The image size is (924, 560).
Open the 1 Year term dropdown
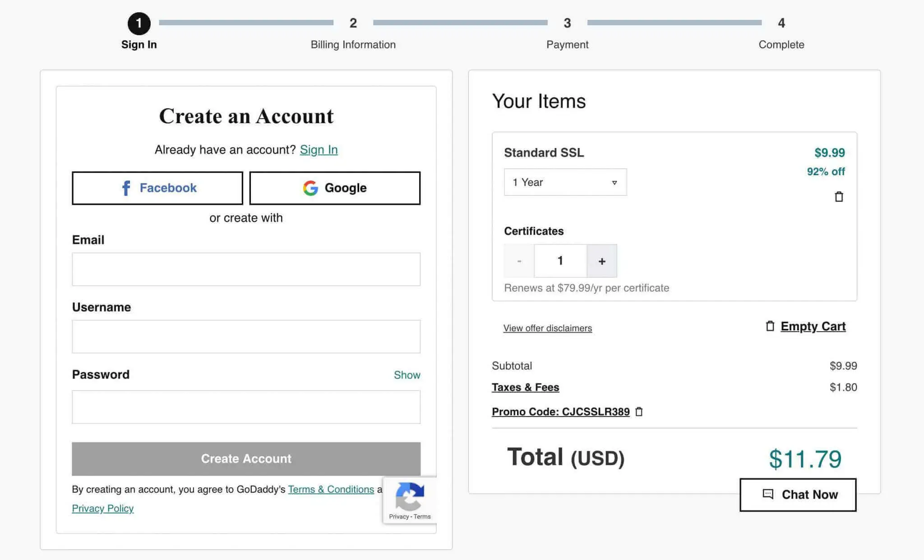click(x=565, y=182)
